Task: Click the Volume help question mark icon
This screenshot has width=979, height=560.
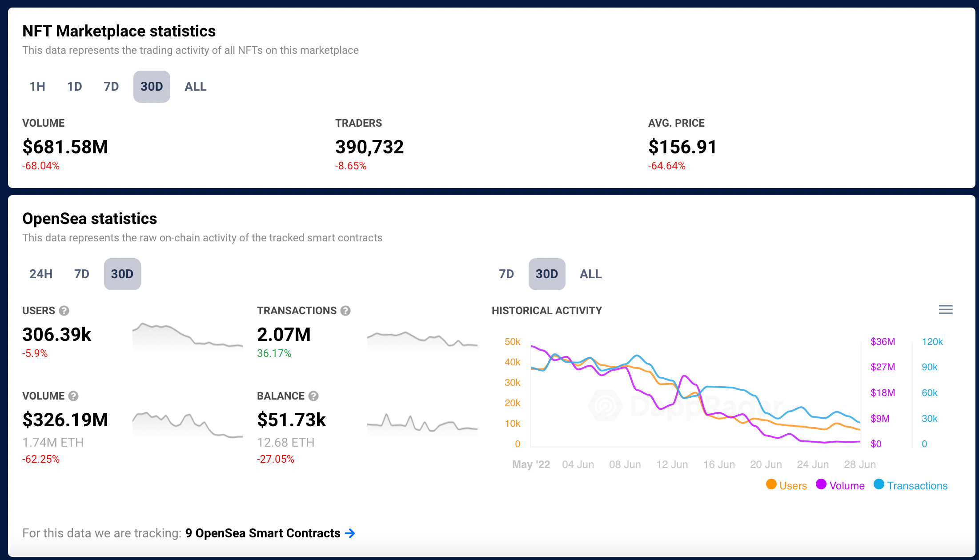Action: coord(74,396)
